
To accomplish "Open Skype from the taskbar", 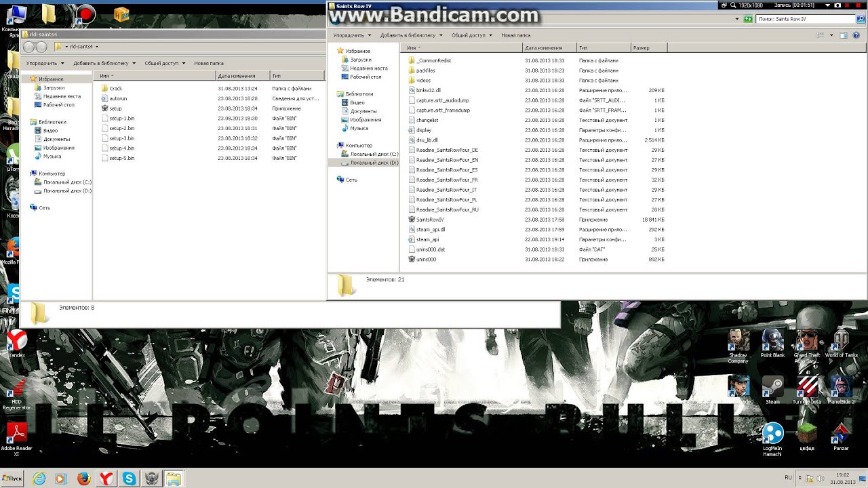I will pyautogui.click(x=129, y=479).
